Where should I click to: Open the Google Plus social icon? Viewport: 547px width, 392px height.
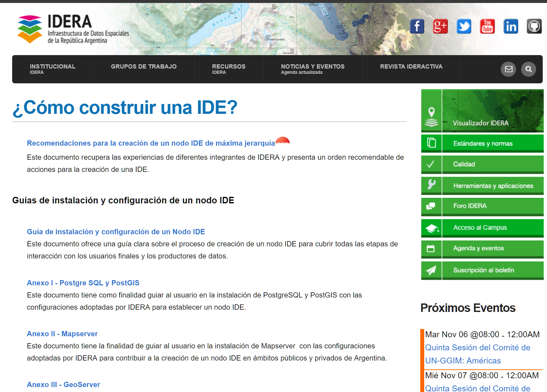pyautogui.click(x=440, y=26)
